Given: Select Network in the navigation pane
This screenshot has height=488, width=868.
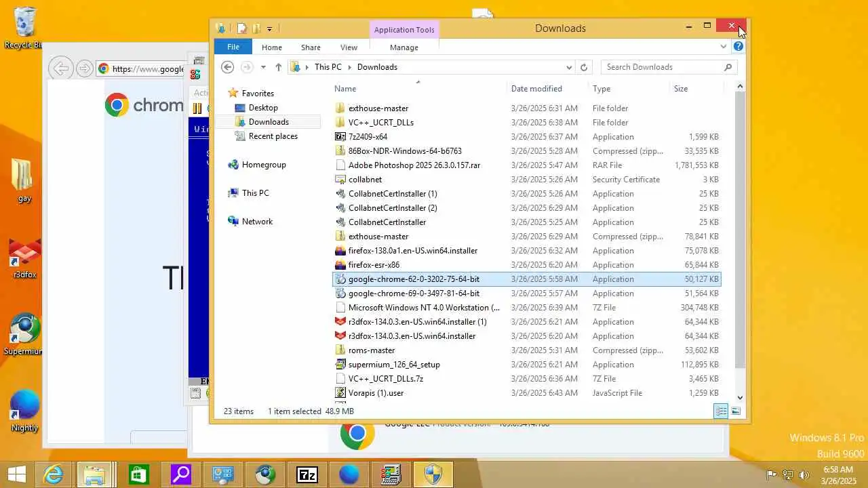Looking at the screenshot, I should [x=257, y=222].
